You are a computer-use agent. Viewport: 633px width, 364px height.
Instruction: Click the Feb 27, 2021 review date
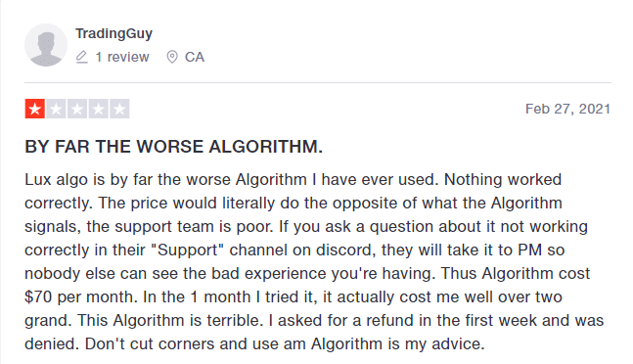click(x=567, y=109)
